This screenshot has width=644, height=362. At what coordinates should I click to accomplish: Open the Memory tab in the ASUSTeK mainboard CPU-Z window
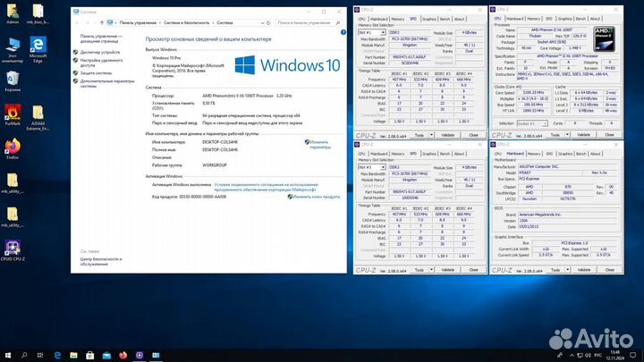pyautogui.click(x=533, y=154)
